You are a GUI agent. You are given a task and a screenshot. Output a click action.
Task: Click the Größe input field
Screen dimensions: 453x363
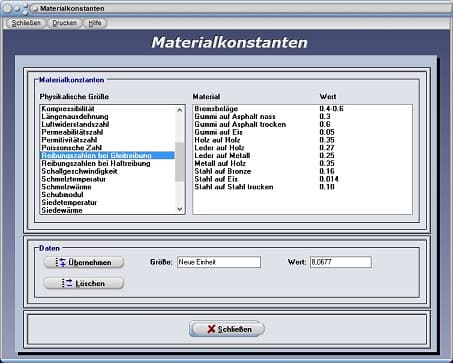pyautogui.click(x=219, y=262)
